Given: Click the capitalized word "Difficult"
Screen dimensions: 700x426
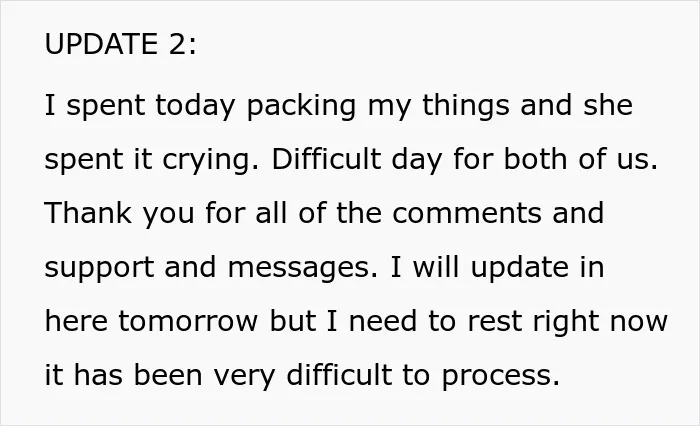Looking at the screenshot, I should click(326, 159).
